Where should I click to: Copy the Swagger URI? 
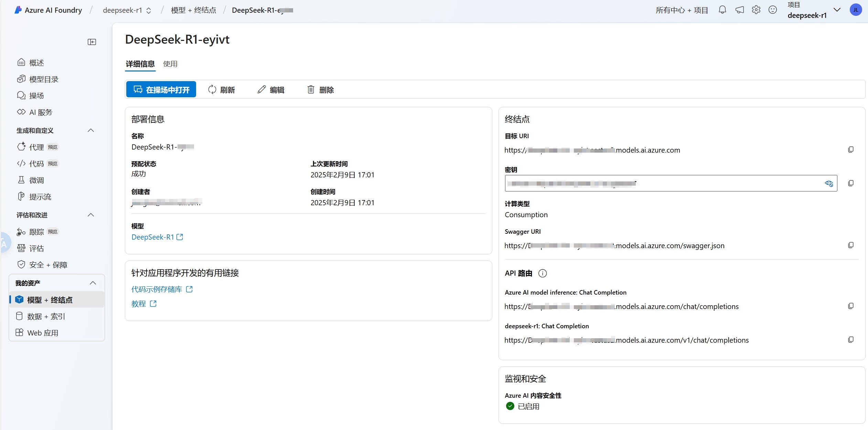click(x=851, y=245)
